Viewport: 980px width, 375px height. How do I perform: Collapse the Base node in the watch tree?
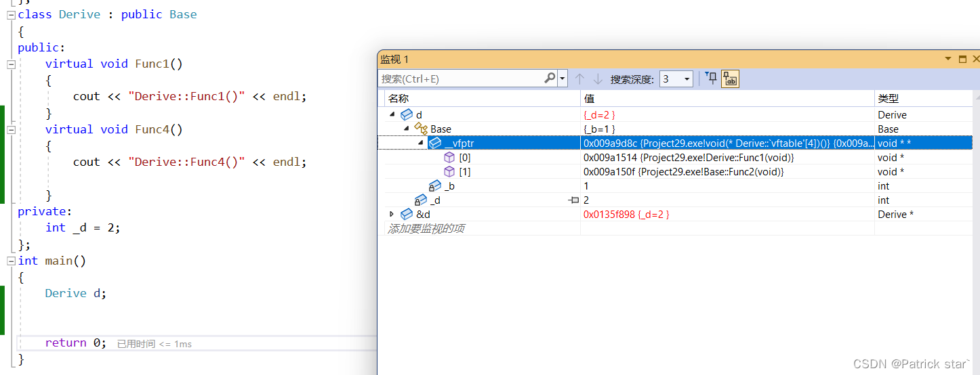click(x=407, y=129)
